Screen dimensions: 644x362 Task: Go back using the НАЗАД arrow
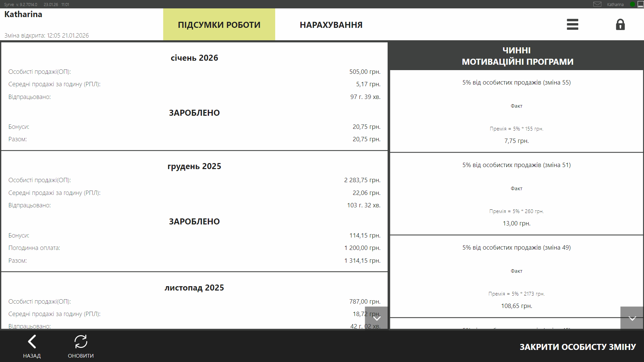(32, 346)
